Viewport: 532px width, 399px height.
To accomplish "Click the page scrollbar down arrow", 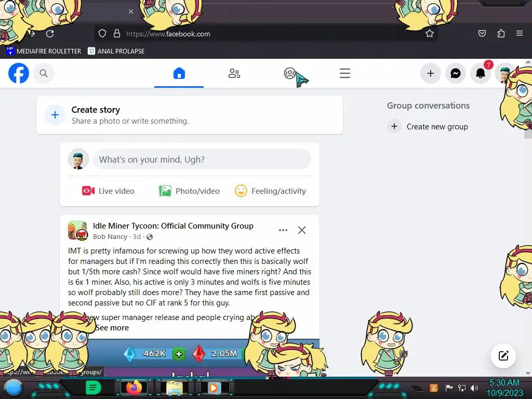I will pyautogui.click(x=528, y=373).
